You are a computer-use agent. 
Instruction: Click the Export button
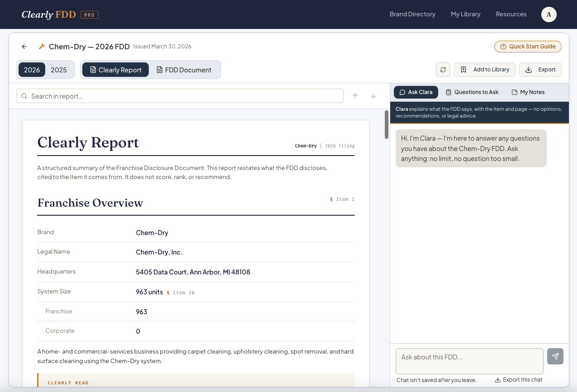click(x=540, y=70)
